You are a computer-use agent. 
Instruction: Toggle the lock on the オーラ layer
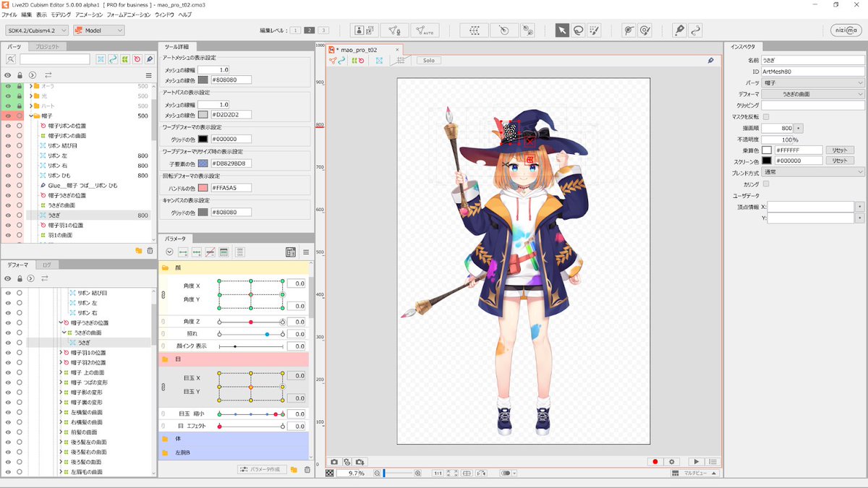tap(20, 85)
